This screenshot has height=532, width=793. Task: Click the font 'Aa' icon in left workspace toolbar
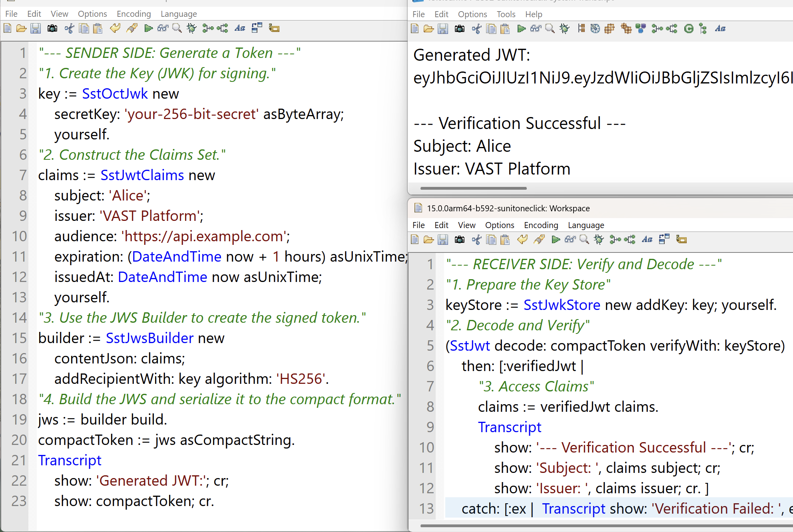[240, 28]
